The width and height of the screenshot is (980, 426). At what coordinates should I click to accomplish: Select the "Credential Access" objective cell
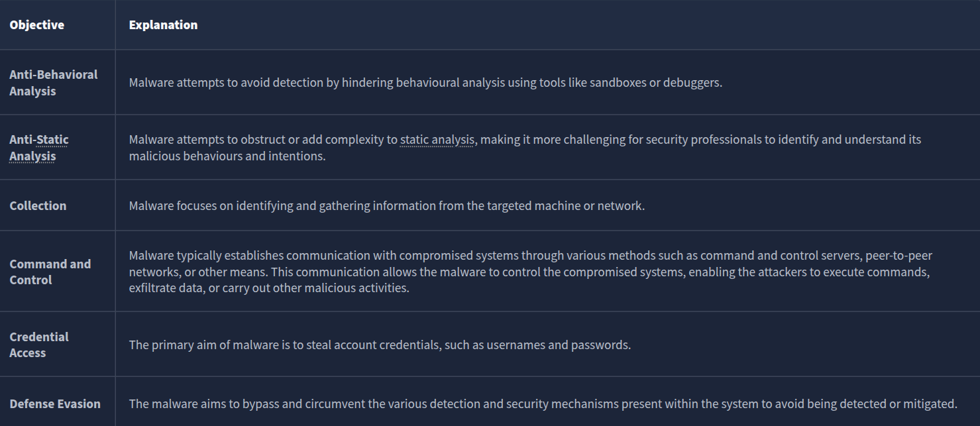tap(39, 345)
